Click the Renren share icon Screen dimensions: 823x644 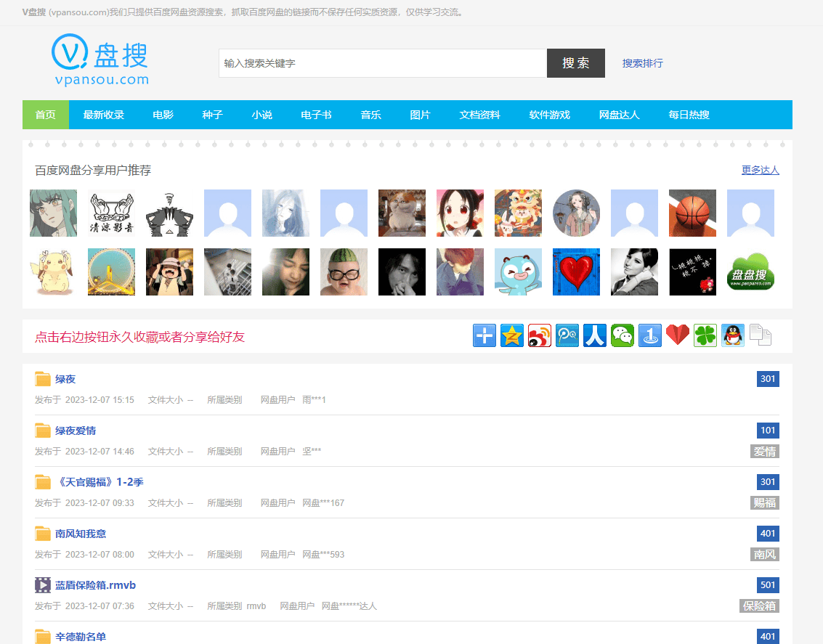[x=595, y=335]
